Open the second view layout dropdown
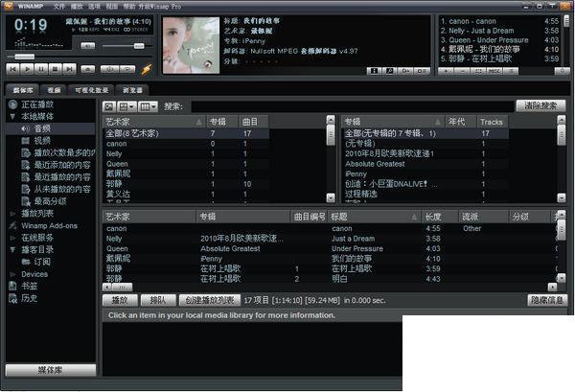The height and width of the screenshot is (392, 575). [126, 106]
